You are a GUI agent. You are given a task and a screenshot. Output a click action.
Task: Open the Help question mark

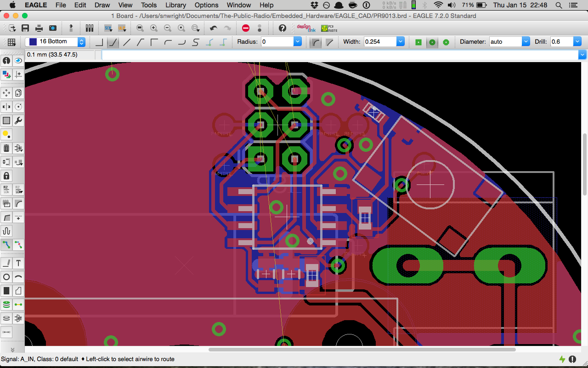(283, 28)
